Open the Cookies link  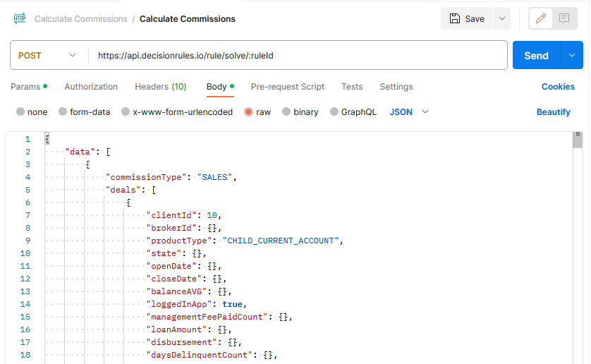(558, 87)
